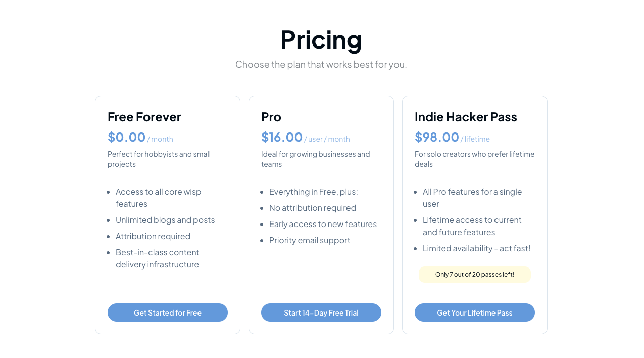Screen dimensions: 644x358
Task: Click 'Best-in-class content delivery infrastructure' item
Action: (x=157, y=258)
